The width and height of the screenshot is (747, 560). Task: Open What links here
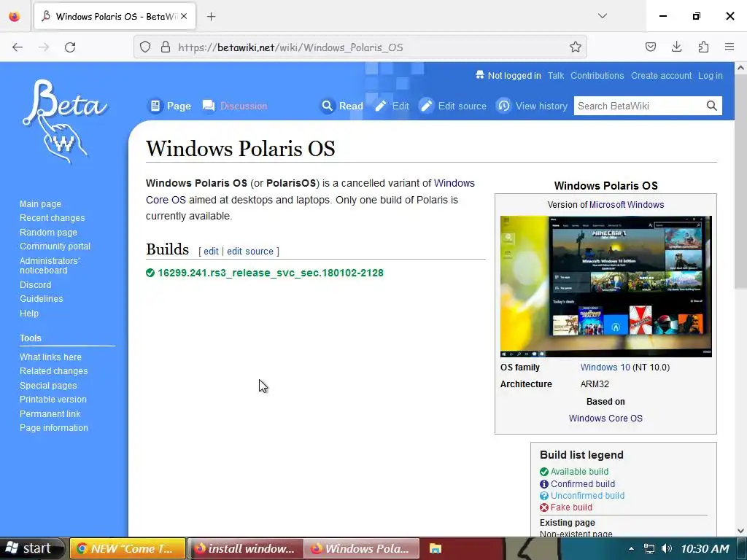point(50,357)
